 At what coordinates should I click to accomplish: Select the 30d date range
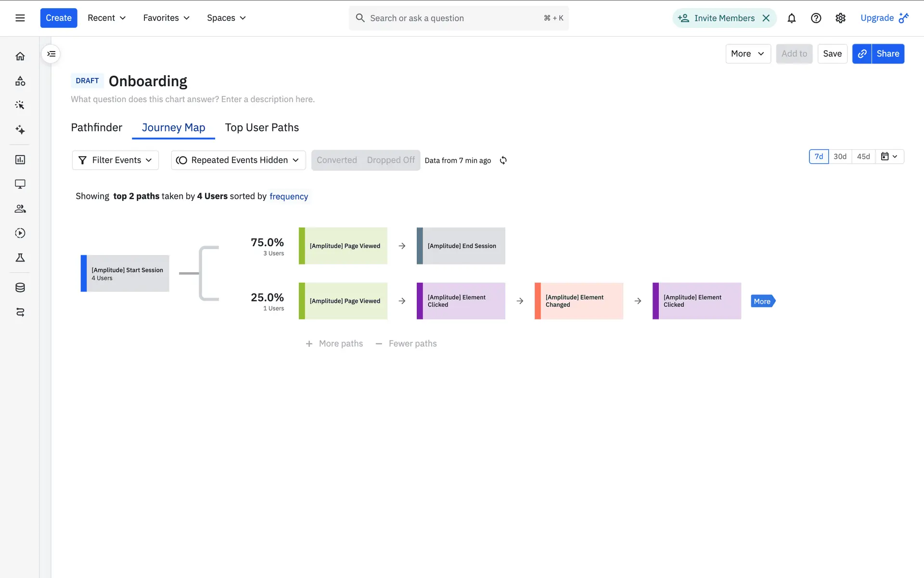click(840, 157)
